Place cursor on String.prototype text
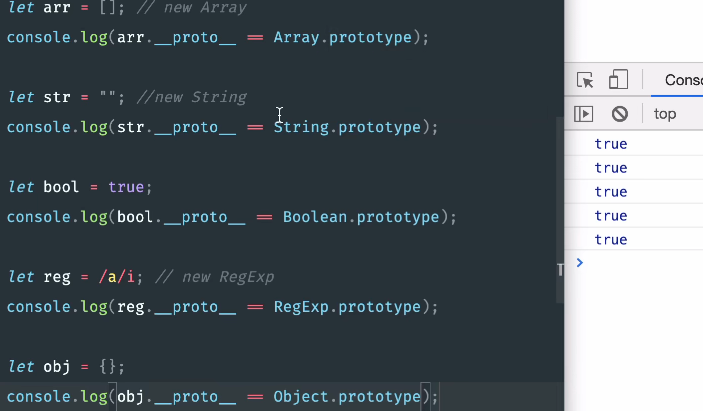Image resolution: width=703 pixels, height=411 pixels. pos(347,127)
